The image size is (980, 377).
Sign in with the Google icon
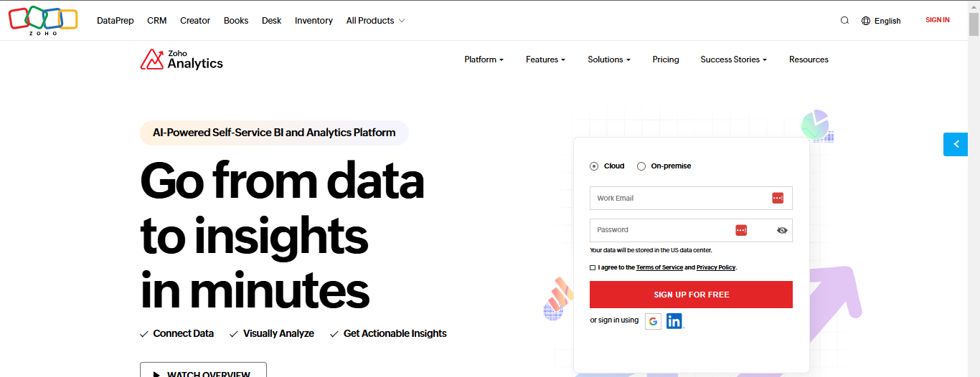(653, 321)
